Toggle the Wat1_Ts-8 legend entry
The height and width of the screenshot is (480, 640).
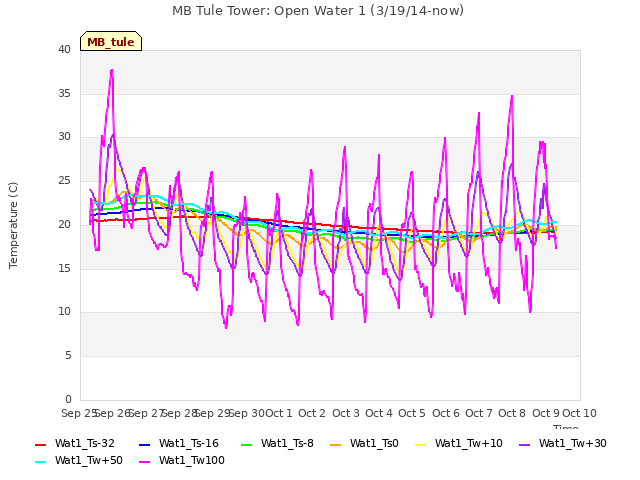[278, 444]
